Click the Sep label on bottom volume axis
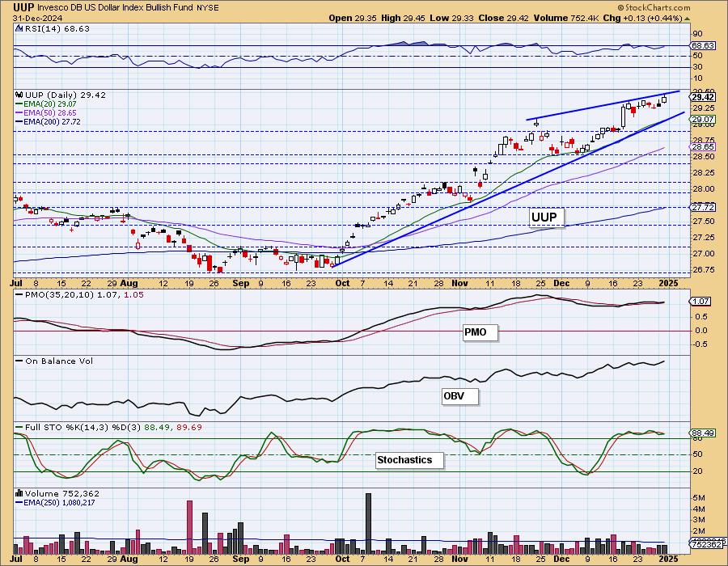This screenshot has height=566, width=728. pos(241,559)
